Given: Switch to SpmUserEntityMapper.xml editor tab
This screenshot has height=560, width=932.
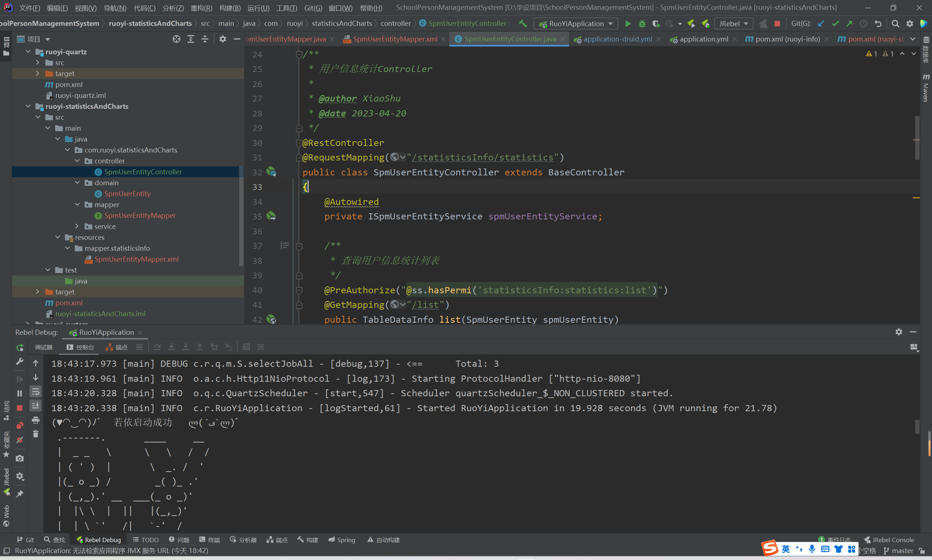Looking at the screenshot, I should 395,39.
